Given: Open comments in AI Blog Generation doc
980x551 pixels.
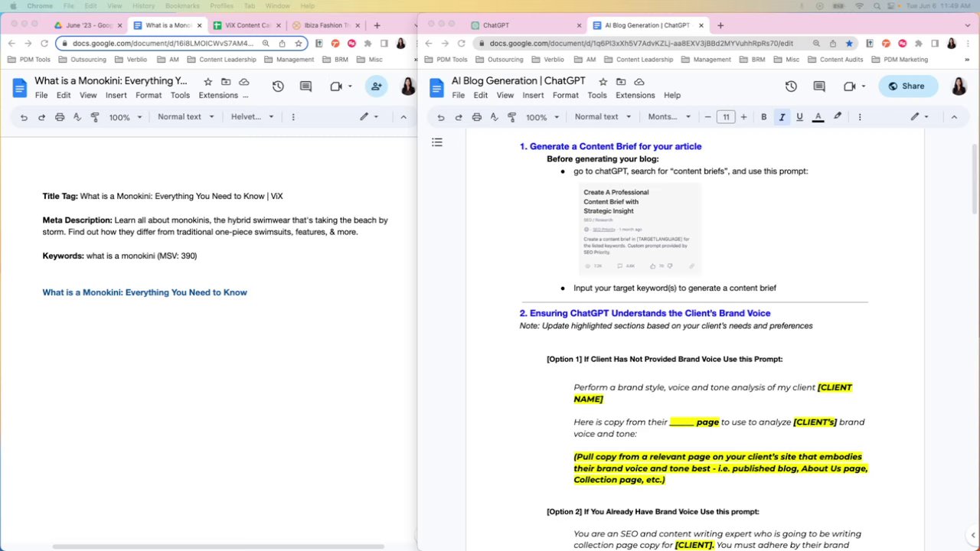Looking at the screenshot, I should click(x=818, y=86).
